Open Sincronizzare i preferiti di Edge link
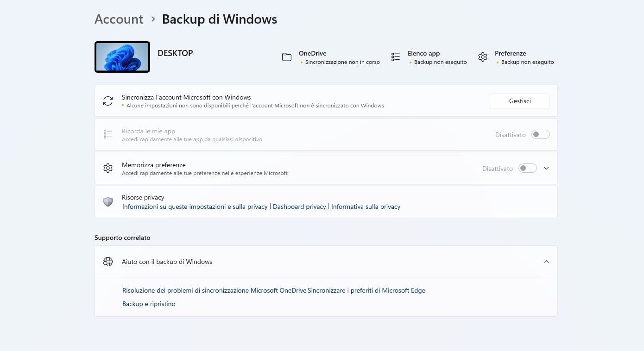The width and height of the screenshot is (644, 351). click(366, 290)
